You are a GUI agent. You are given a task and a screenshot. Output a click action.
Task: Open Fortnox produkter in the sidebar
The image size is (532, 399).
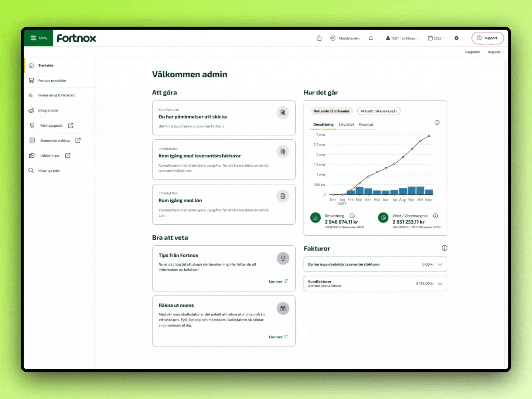point(59,81)
